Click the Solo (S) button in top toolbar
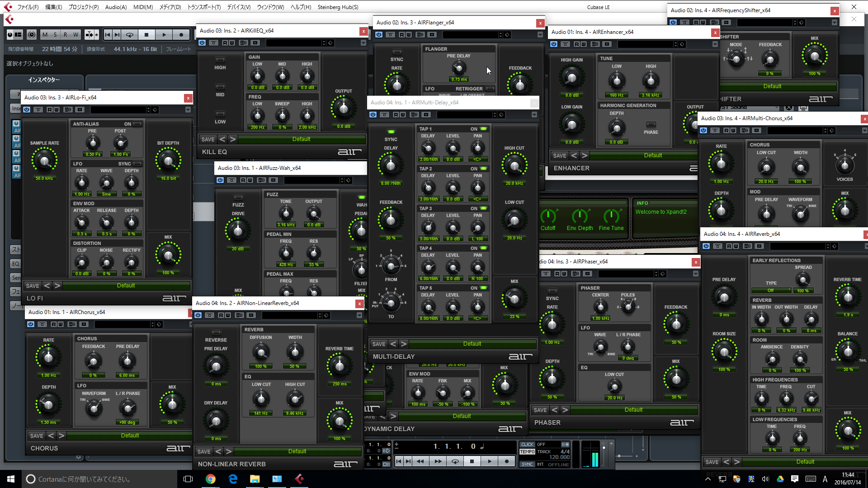 55,34
